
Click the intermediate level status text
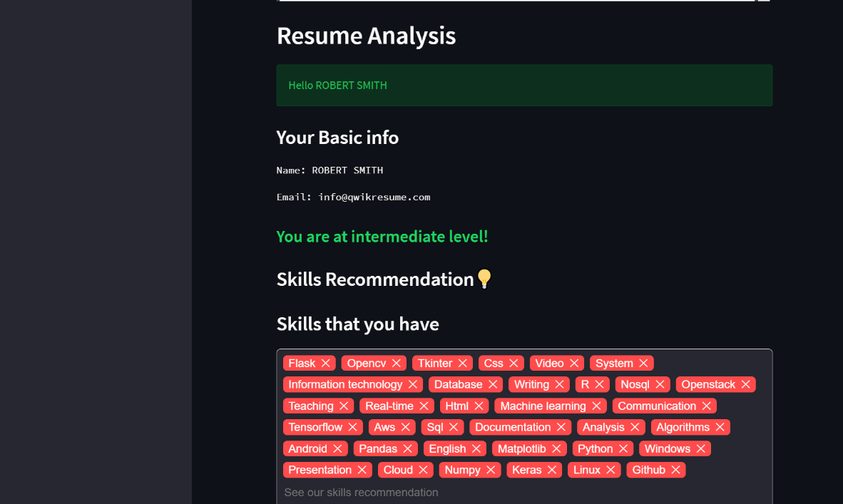(x=382, y=236)
